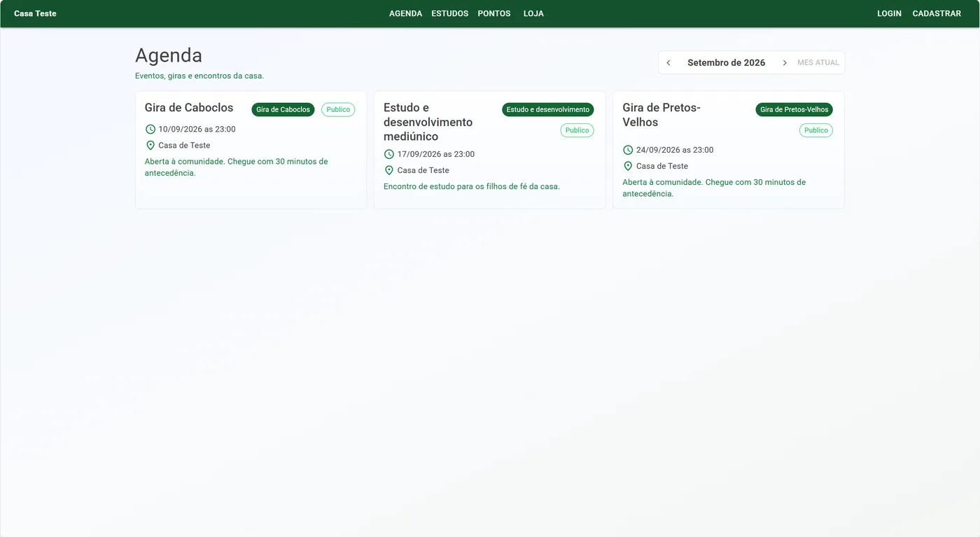Image resolution: width=980 pixels, height=537 pixels.
Task: Open the Agenda menu item
Action: 406,13
